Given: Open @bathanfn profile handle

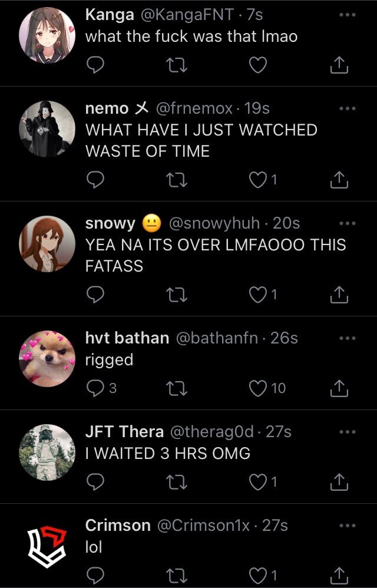Looking at the screenshot, I should coord(217,338).
